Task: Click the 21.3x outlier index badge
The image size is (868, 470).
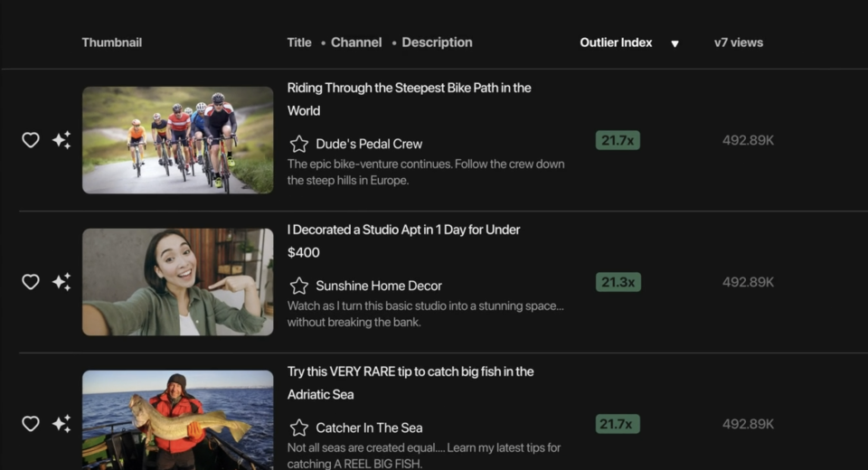Action: coord(618,282)
